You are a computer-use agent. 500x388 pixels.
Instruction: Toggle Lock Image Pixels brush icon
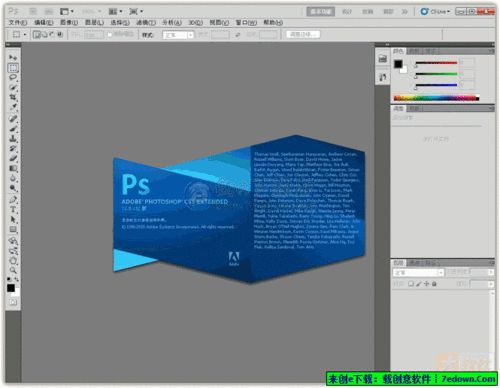click(x=419, y=284)
